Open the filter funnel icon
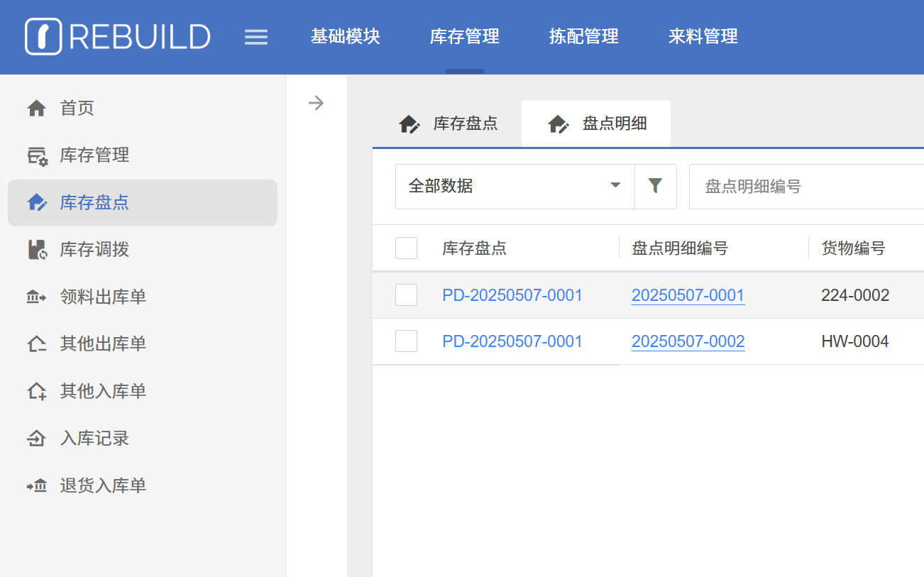 pyautogui.click(x=655, y=186)
